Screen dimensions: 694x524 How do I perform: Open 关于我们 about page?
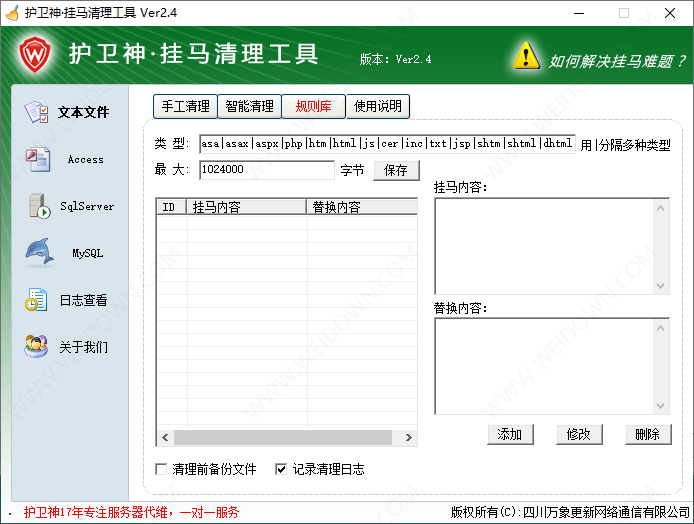point(84,347)
